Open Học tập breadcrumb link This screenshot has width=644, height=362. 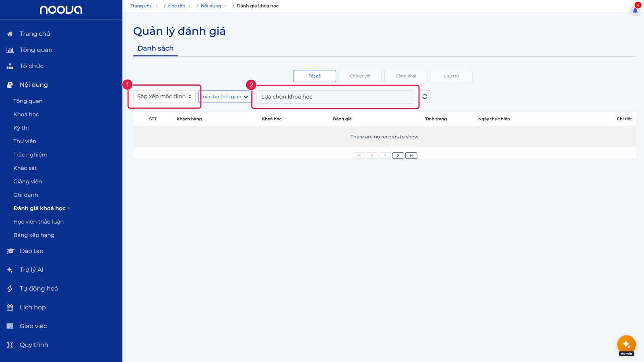point(177,6)
